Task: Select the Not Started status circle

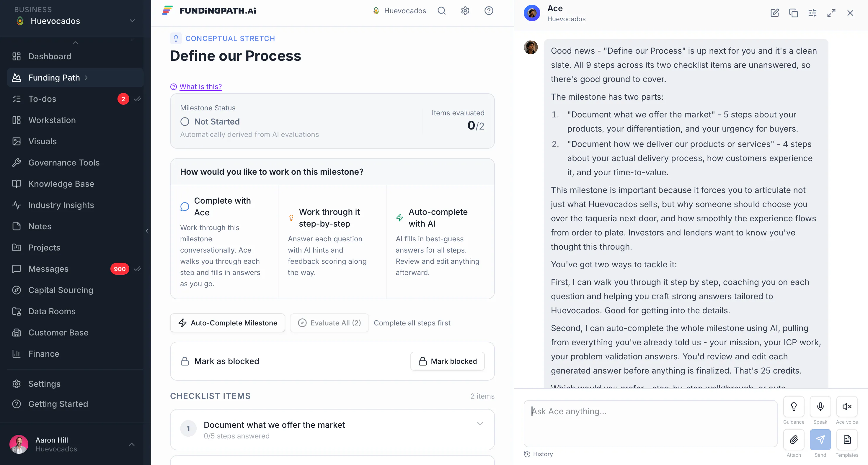Action: pyautogui.click(x=185, y=122)
